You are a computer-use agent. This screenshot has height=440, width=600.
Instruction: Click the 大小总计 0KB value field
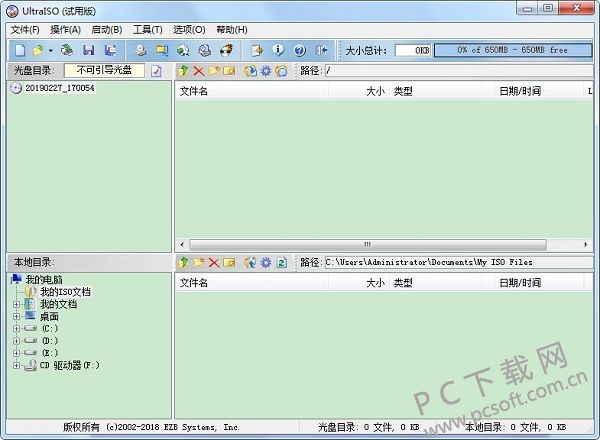(413, 50)
